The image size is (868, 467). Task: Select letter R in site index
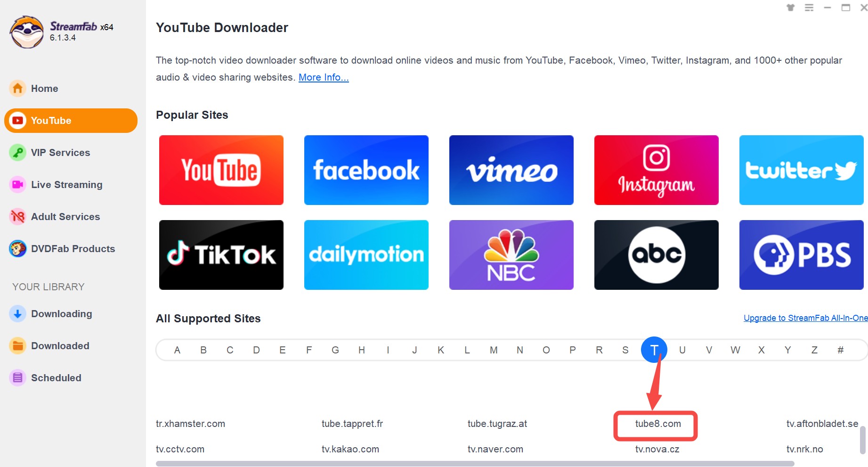[x=599, y=350]
